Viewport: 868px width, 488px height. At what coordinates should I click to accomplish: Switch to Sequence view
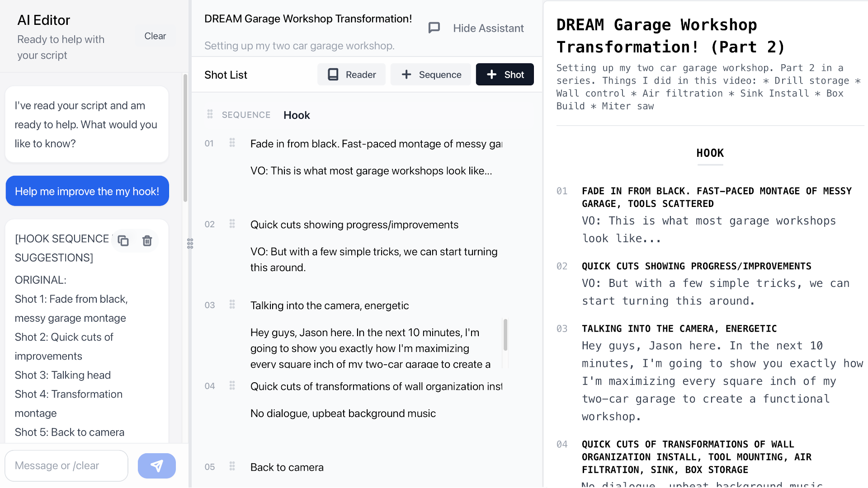tap(430, 74)
